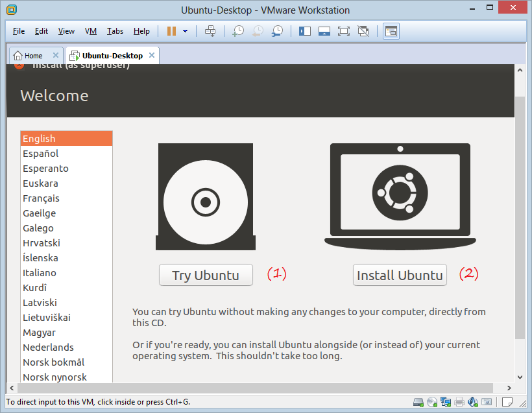
Task: Choose Italiano in the list
Action: (x=66, y=273)
